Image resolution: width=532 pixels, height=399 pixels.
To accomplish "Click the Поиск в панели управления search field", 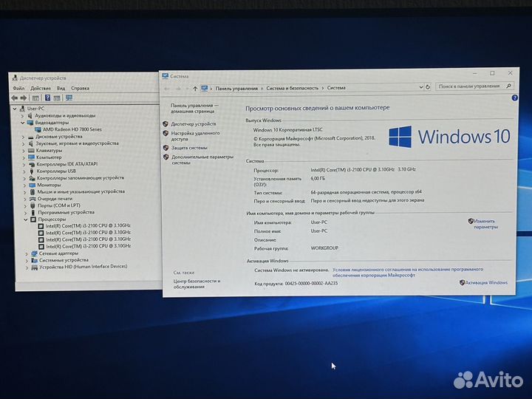I will pyautogui.click(x=474, y=86).
